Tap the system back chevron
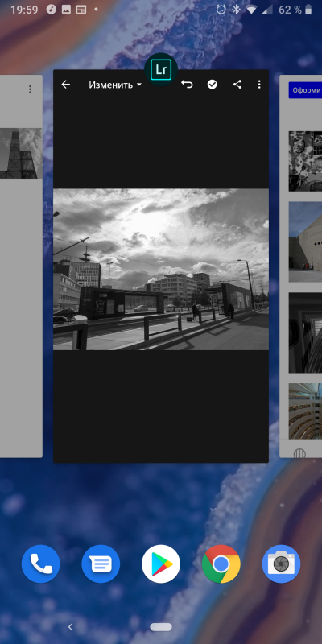The image size is (322, 644). 71,627
